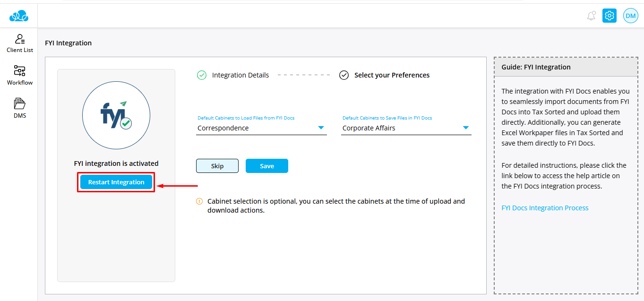Click the guide paragraph 'For detailed instructions'
Image resolution: width=644 pixels, height=301 pixels.
click(x=564, y=176)
